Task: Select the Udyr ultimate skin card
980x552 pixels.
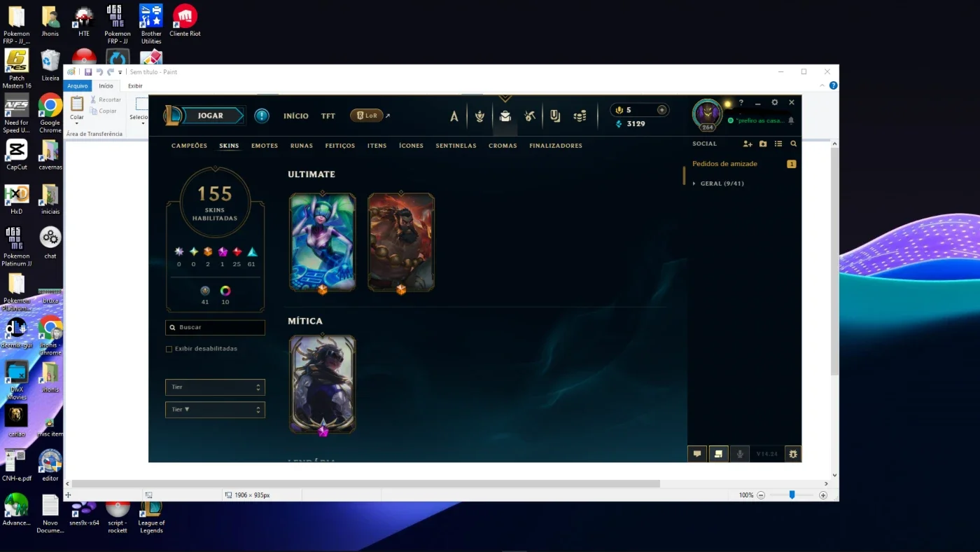Action: pos(401,242)
